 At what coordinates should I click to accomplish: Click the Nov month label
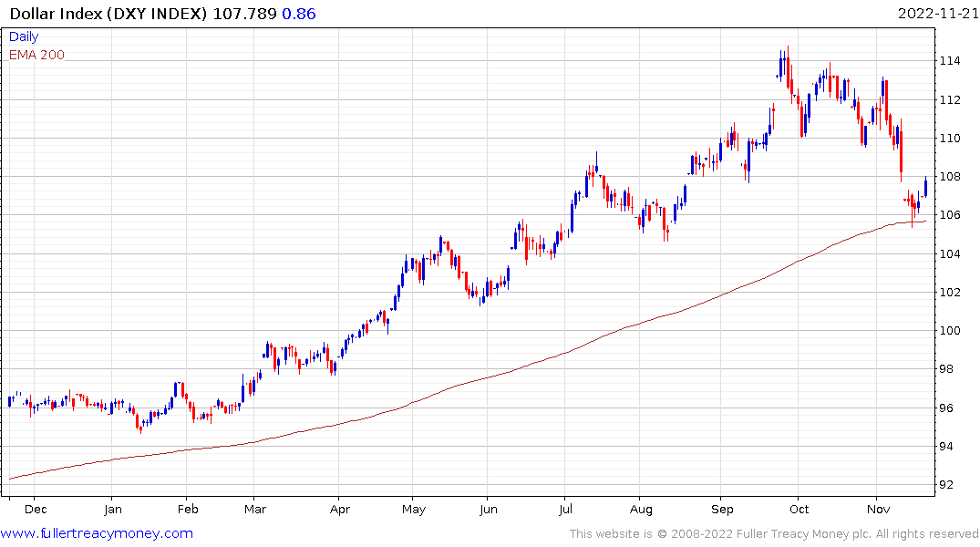tap(879, 510)
